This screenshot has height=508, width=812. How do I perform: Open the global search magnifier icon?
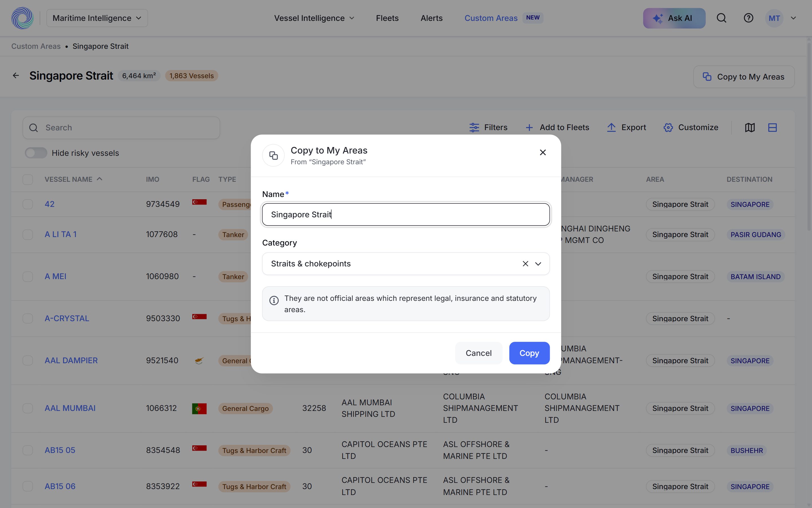tap(721, 18)
